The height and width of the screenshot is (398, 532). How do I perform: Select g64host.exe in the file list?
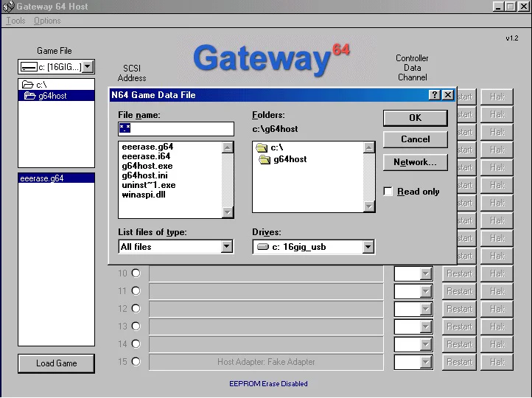coord(147,166)
